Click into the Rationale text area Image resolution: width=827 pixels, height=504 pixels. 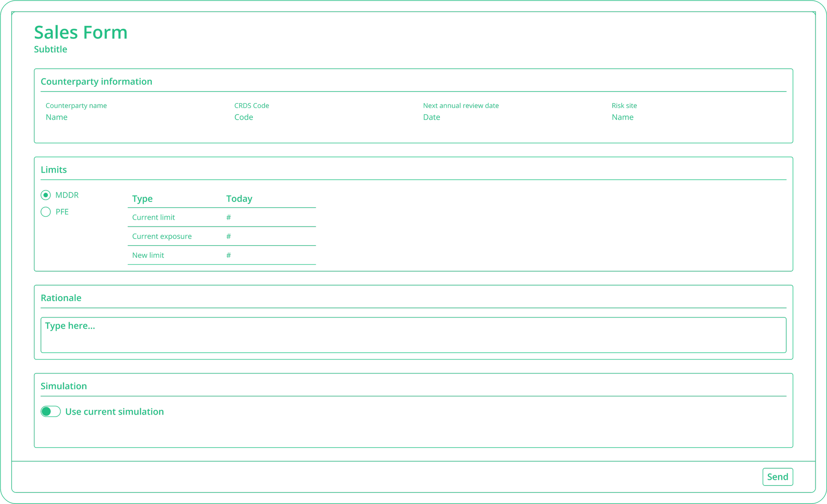click(x=413, y=335)
